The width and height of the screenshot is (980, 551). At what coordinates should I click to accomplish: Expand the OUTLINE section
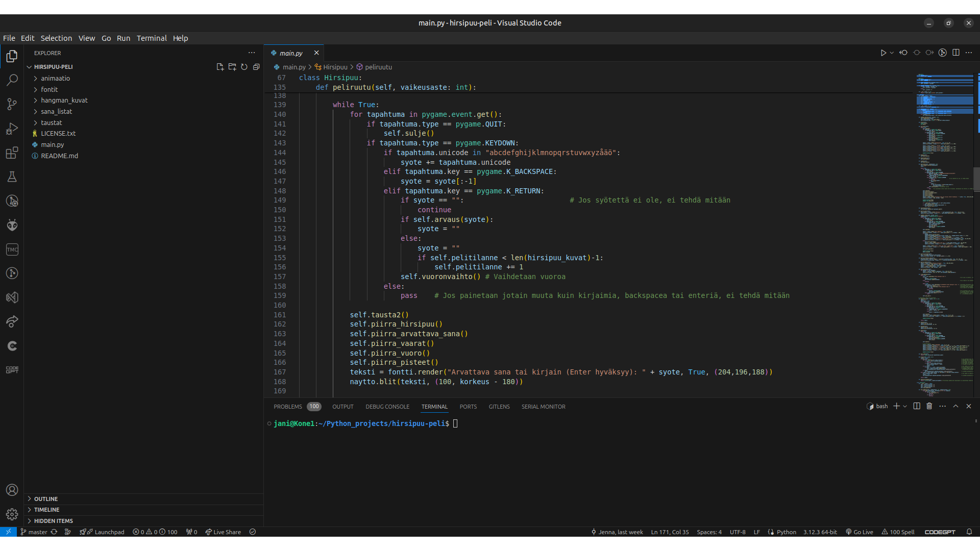click(x=46, y=499)
